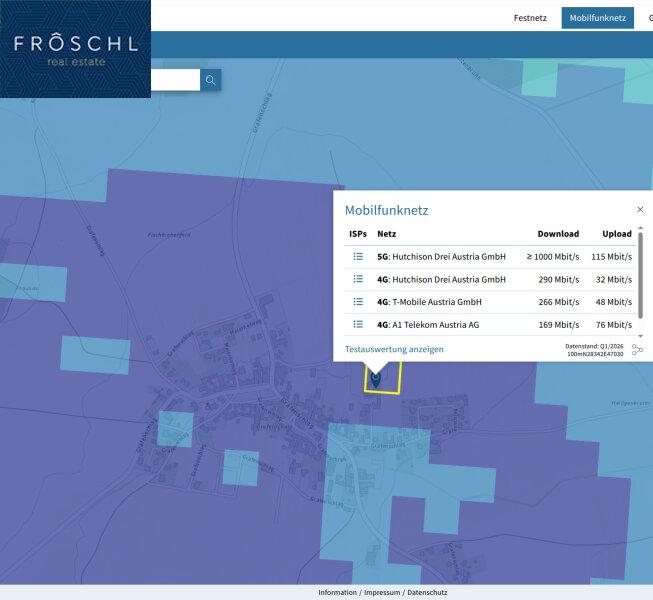This screenshot has height=600, width=653.
Task: Click scrollbar down arrow in popup
Action: [641, 336]
